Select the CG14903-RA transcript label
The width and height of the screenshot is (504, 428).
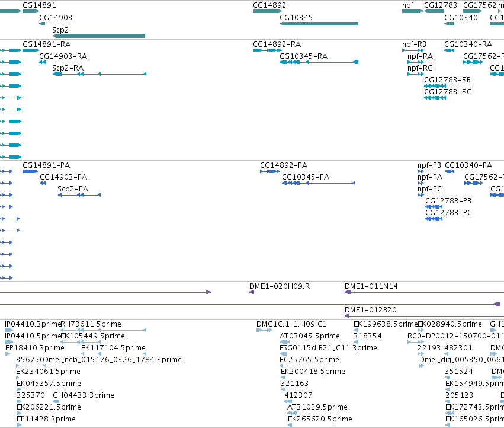(63, 56)
